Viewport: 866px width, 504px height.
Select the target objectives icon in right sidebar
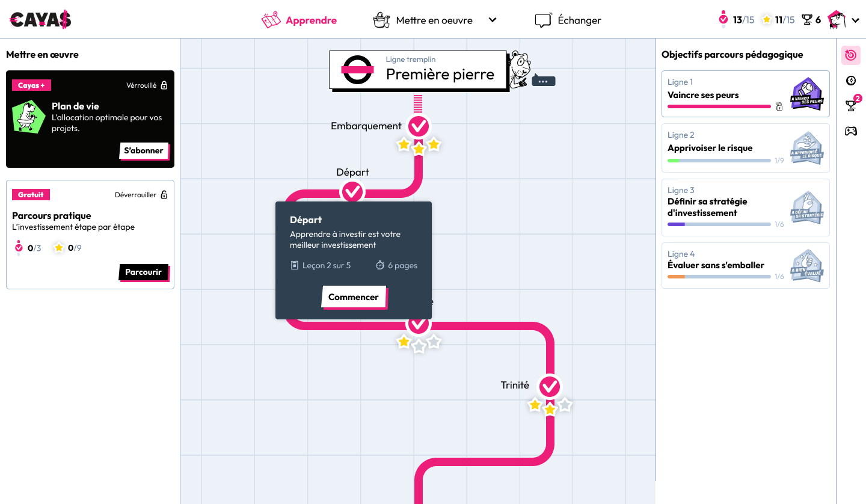(x=851, y=55)
